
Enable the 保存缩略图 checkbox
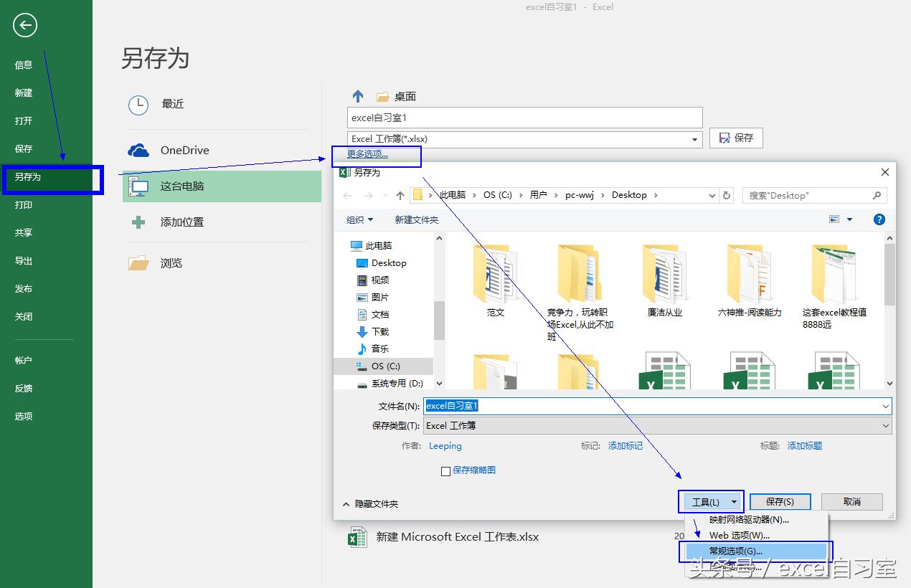pyautogui.click(x=445, y=471)
